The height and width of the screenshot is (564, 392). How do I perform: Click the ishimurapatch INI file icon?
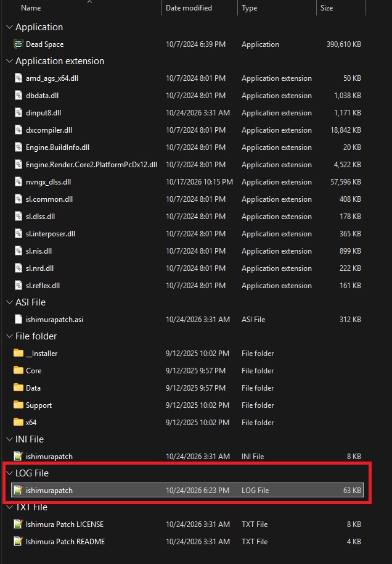tap(18, 456)
